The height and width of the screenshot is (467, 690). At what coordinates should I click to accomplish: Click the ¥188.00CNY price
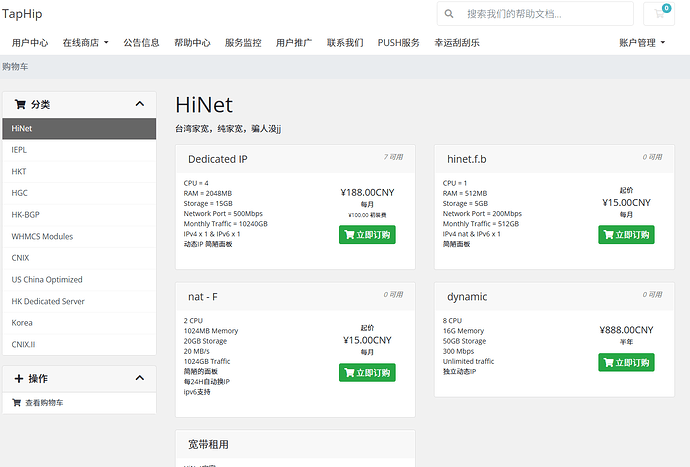coord(367,192)
